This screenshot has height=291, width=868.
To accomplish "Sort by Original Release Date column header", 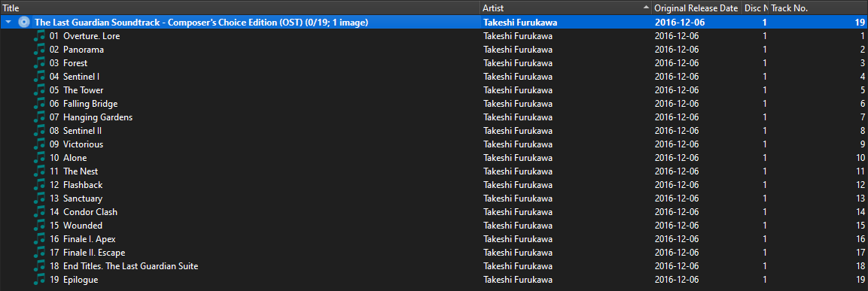I will [696, 8].
